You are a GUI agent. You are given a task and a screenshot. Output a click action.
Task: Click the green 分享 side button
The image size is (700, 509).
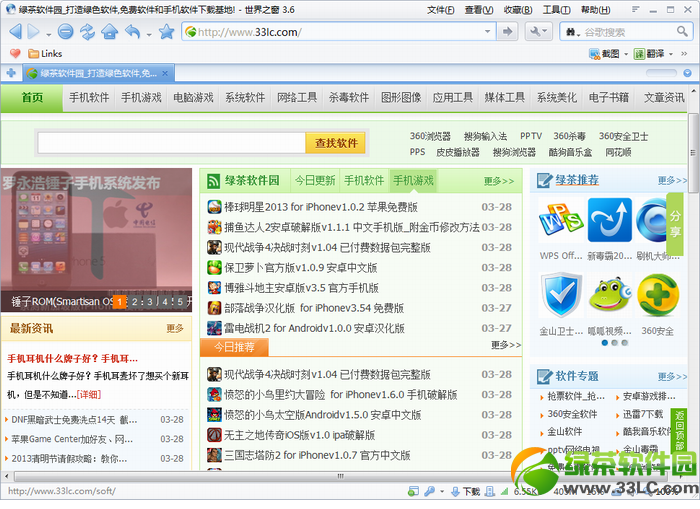click(675, 224)
